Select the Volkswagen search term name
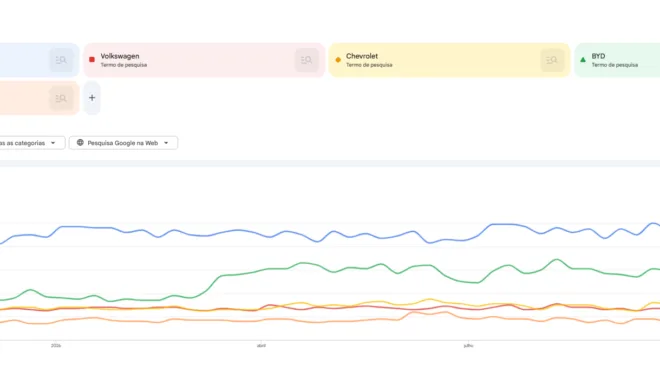The width and height of the screenshot is (660, 372). pyautogui.click(x=120, y=56)
